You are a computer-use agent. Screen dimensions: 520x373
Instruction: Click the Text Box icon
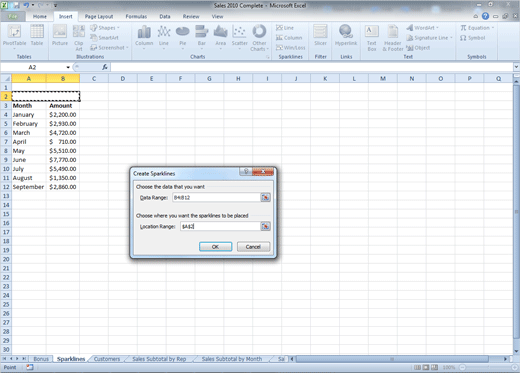[372, 37]
